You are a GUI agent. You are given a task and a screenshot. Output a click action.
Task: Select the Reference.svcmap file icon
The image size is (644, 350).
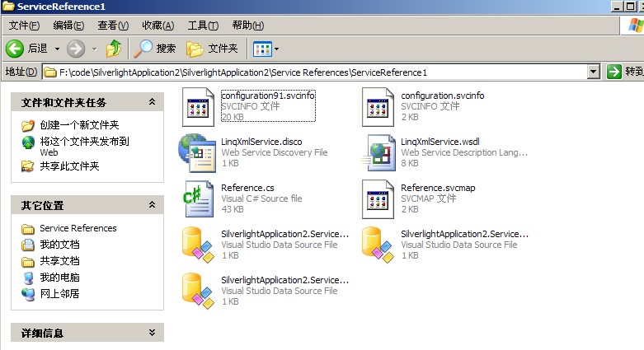[378, 199]
